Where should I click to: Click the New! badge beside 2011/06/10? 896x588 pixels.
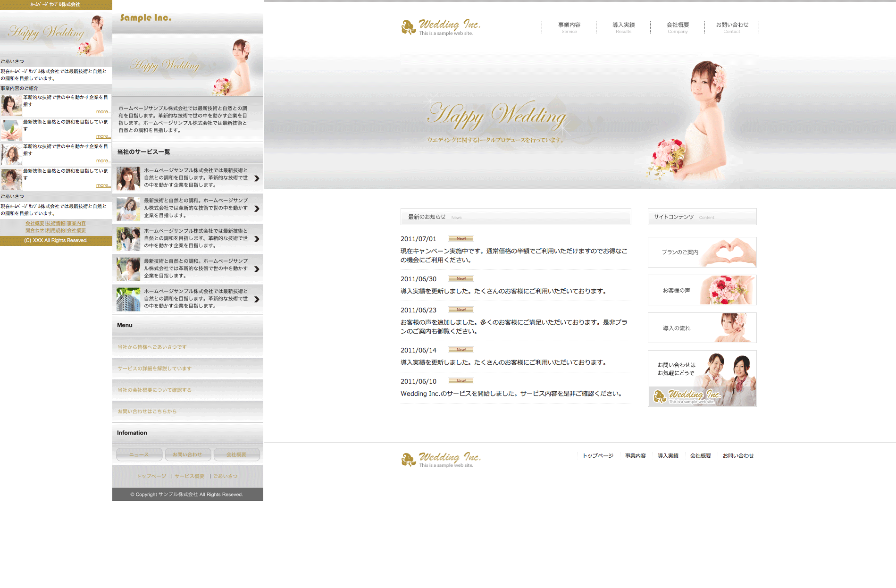461,381
